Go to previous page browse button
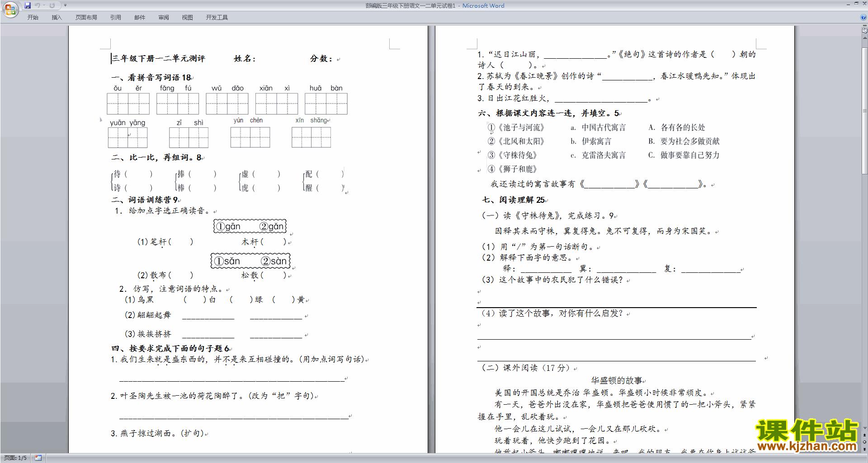This screenshot has width=868, height=463. pos(864,435)
